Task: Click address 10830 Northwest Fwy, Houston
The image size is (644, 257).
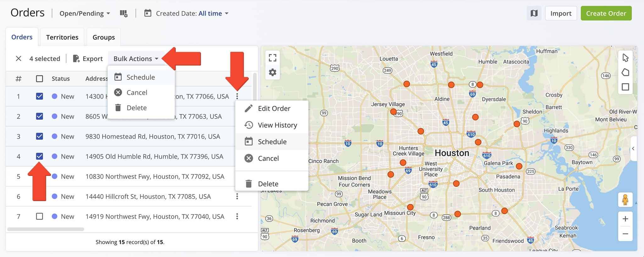Action: click(155, 177)
